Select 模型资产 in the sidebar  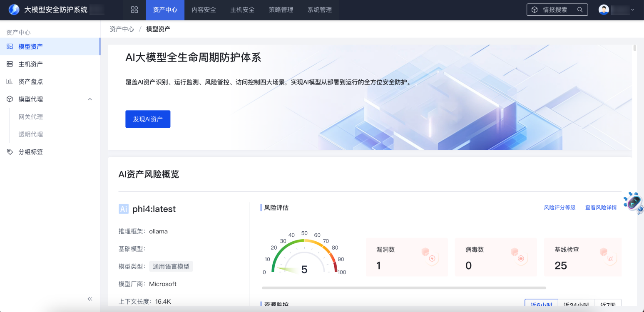(x=50, y=47)
